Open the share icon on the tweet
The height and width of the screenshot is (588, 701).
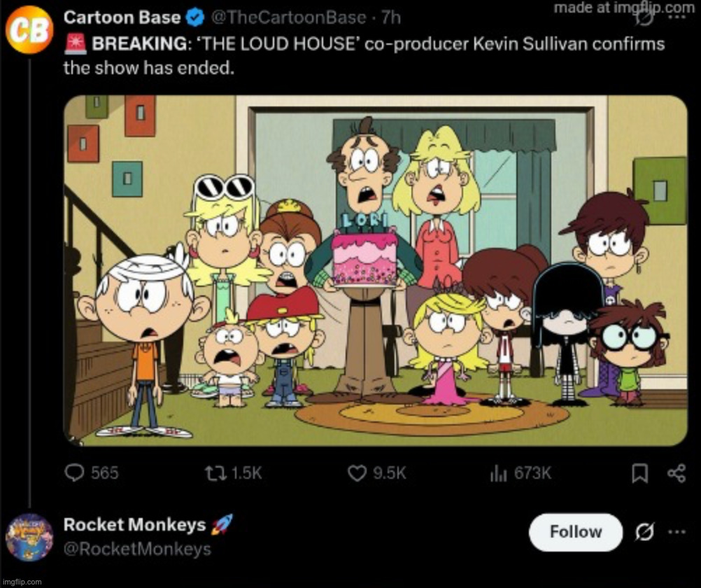(x=677, y=474)
